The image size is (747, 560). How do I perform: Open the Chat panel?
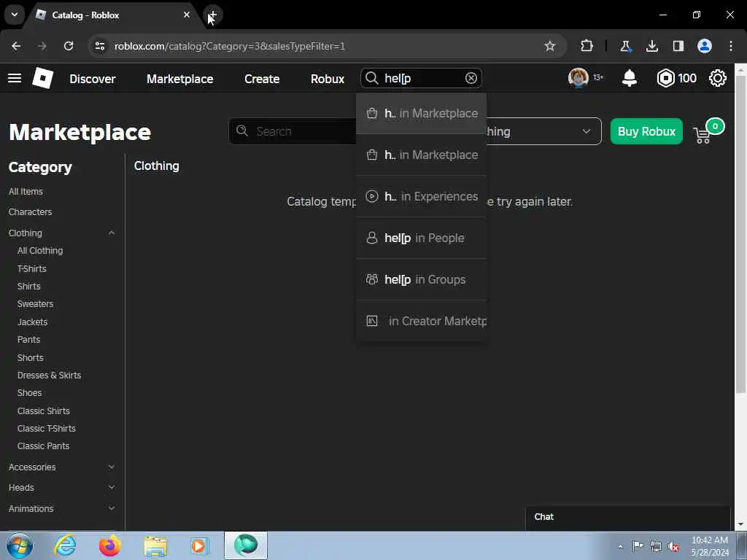628,517
